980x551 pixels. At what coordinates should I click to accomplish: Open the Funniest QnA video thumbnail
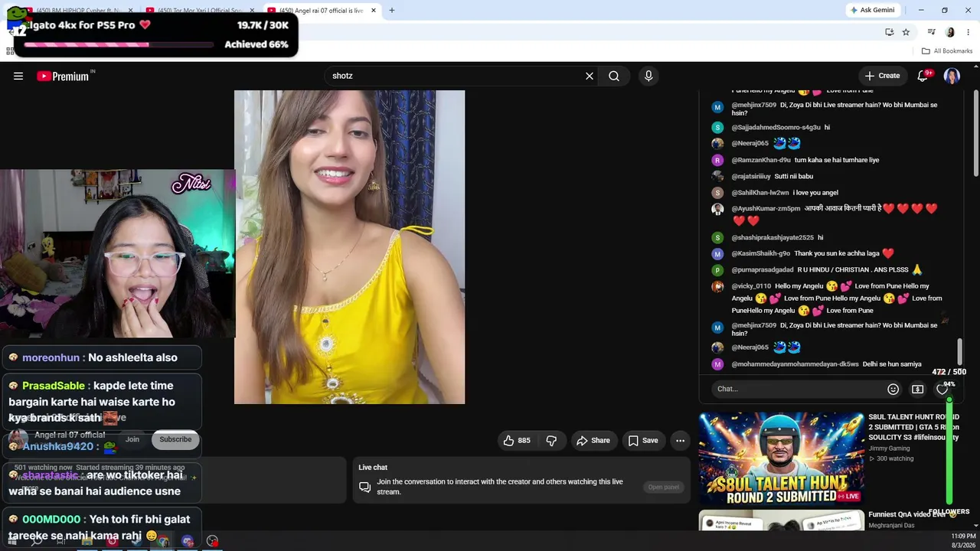[x=781, y=520]
